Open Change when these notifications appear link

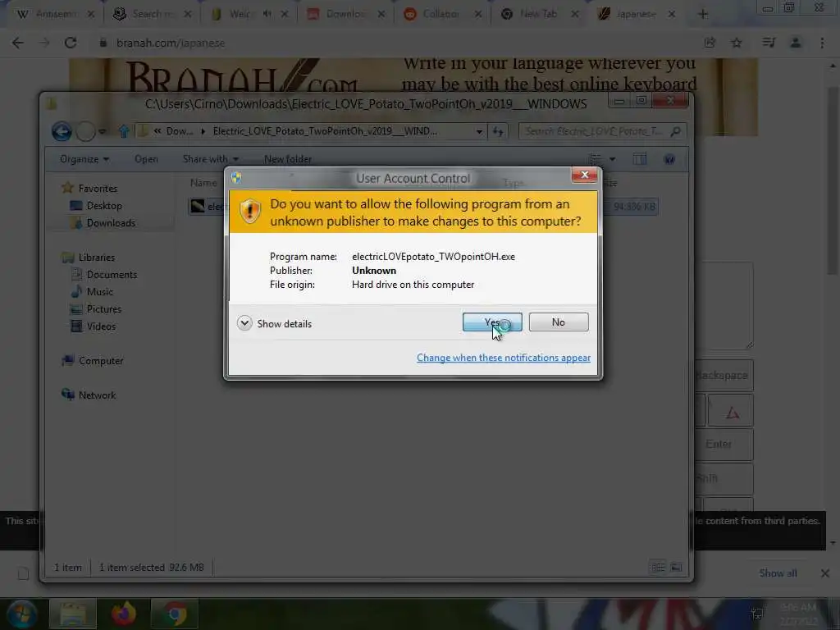coord(503,358)
